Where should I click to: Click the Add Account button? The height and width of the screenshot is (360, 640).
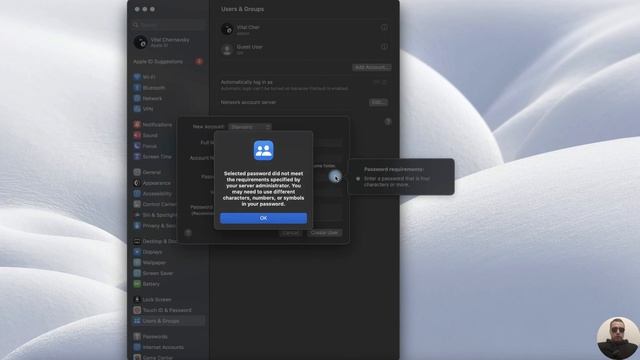point(371,67)
